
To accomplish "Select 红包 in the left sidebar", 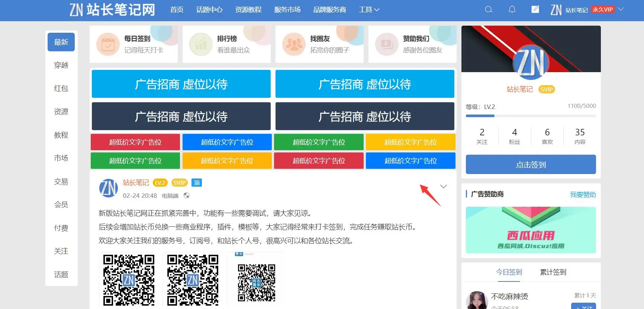I will pyautogui.click(x=61, y=88).
